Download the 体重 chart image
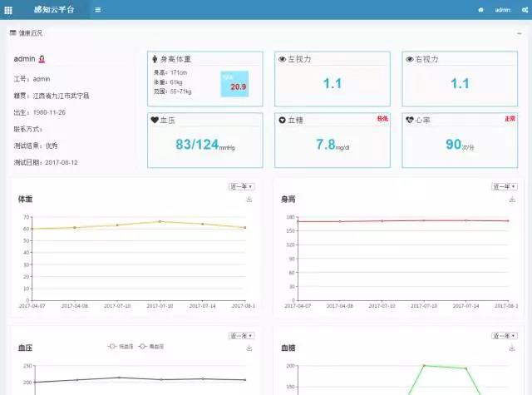532x395 pixels. pyautogui.click(x=249, y=200)
